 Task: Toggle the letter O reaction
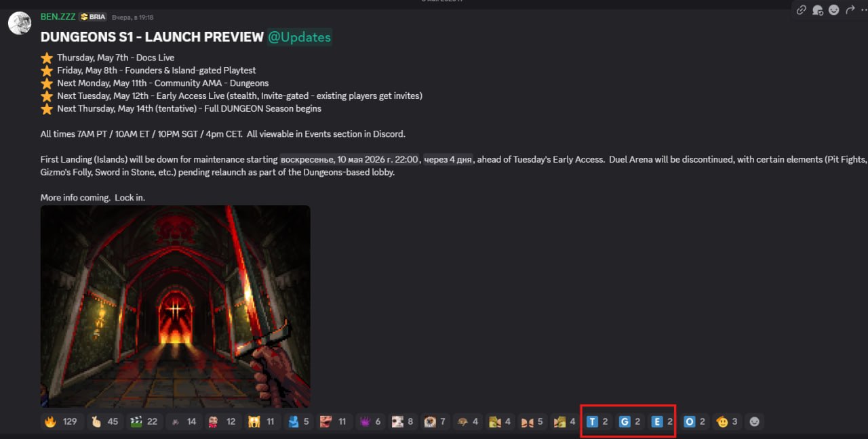click(x=695, y=421)
